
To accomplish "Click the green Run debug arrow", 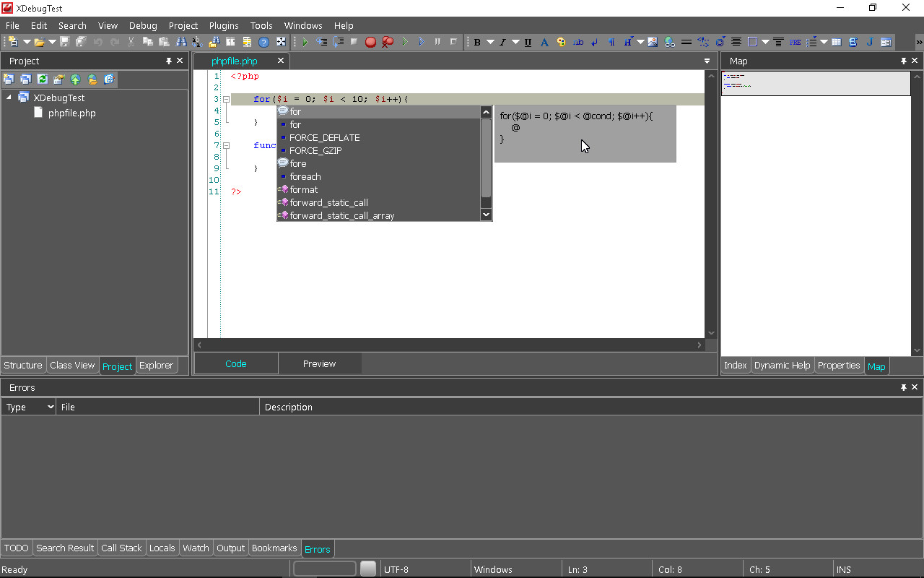I will point(305,42).
